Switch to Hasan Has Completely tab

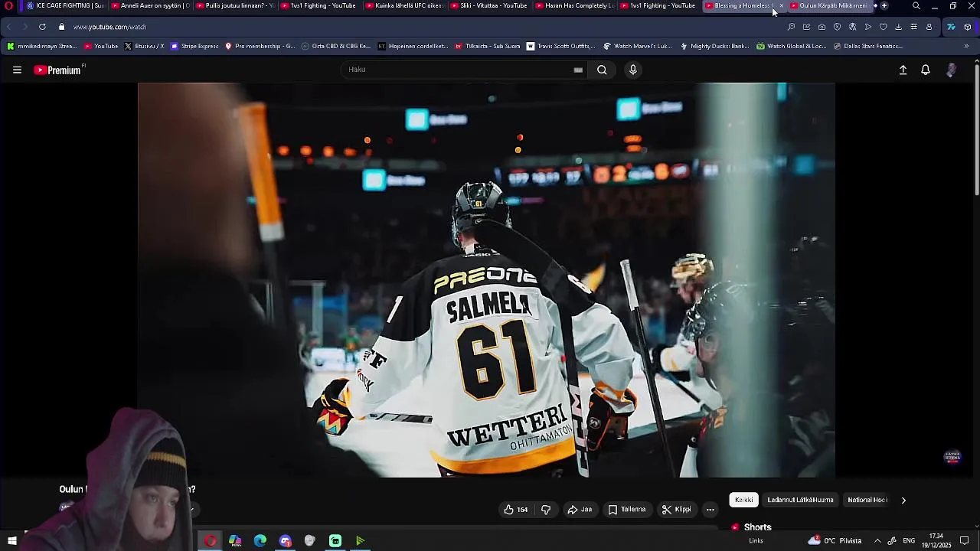pos(574,5)
